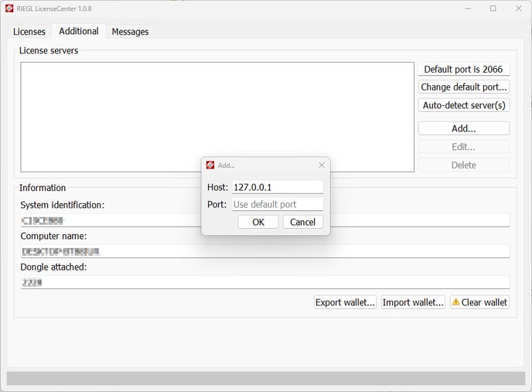Maximize the LicenseCenter window
532x392 pixels.
tap(493, 9)
